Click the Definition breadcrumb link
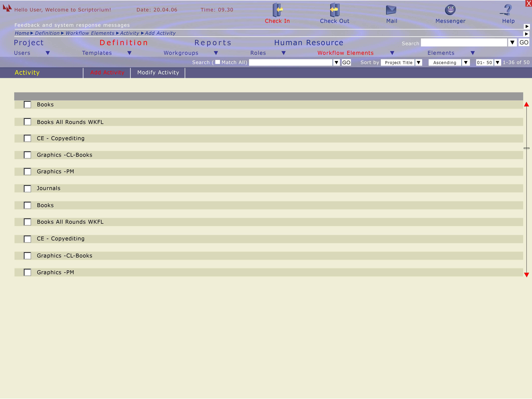 47,33
